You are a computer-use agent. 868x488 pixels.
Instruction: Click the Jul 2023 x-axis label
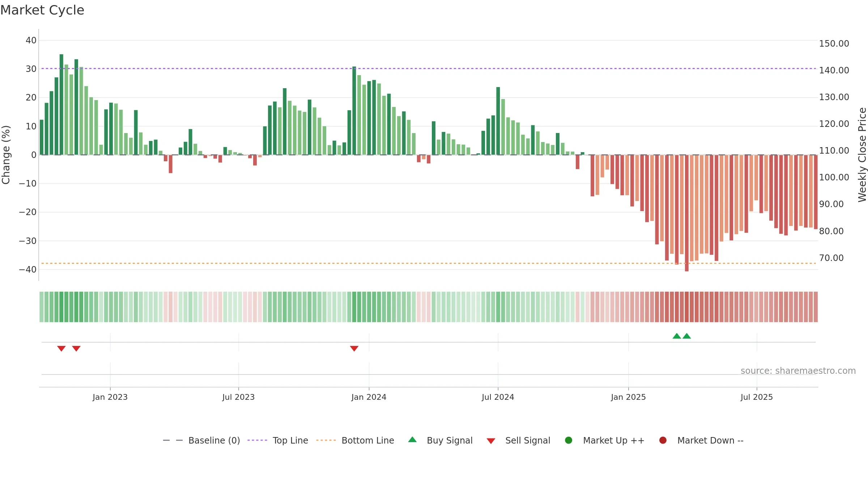[x=238, y=397]
